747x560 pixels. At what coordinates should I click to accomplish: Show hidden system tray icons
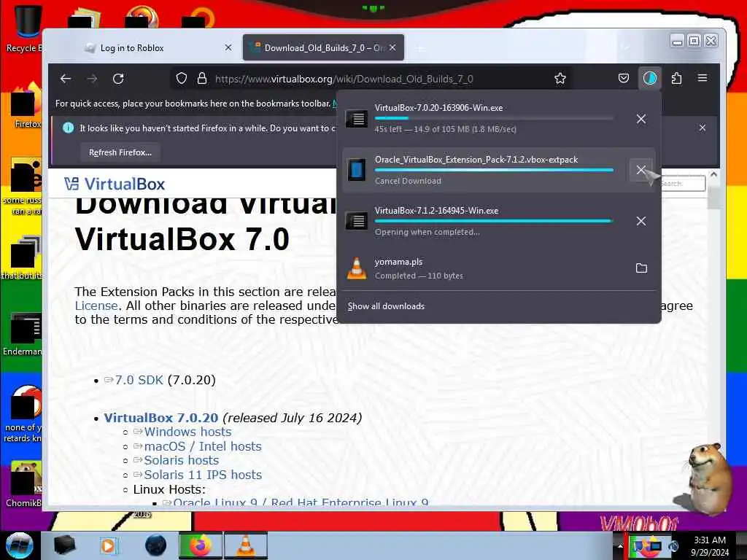(x=620, y=546)
